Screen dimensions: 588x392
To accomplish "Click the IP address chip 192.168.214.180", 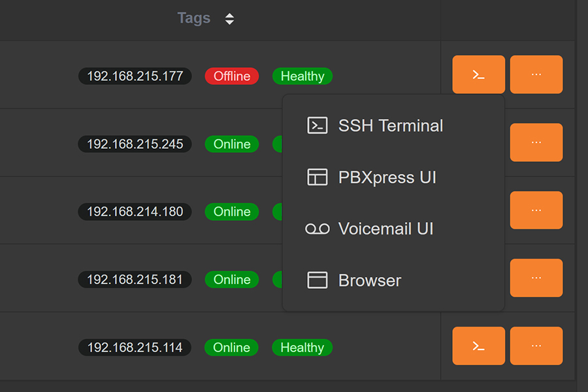I will [x=134, y=212].
